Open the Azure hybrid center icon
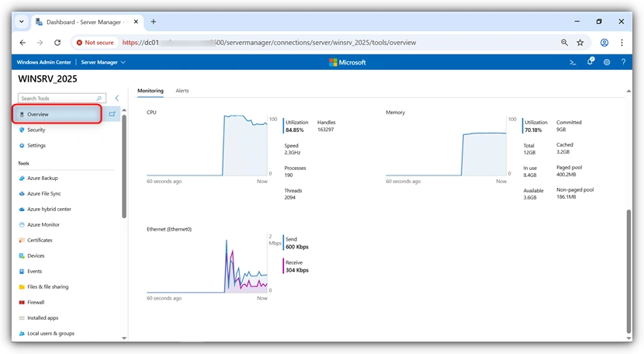Image resolution: width=644 pixels, height=354 pixels. pos(22,210)
